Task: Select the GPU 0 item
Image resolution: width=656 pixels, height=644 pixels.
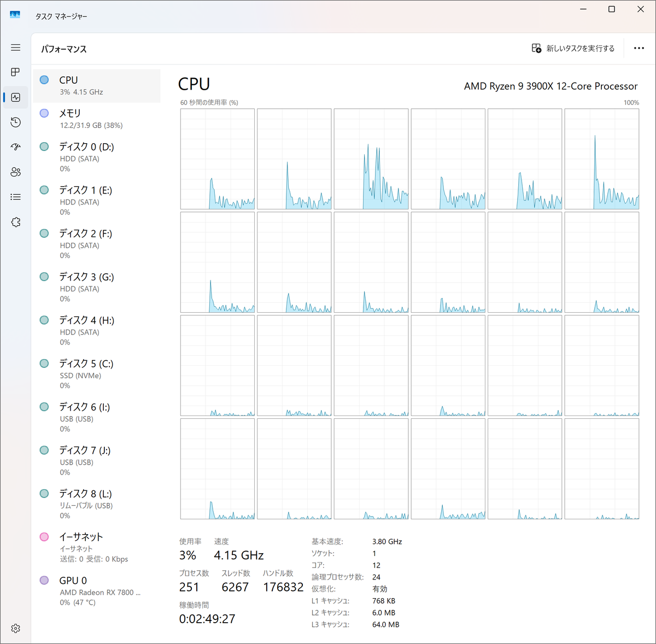Action: (x=97, y=591)
